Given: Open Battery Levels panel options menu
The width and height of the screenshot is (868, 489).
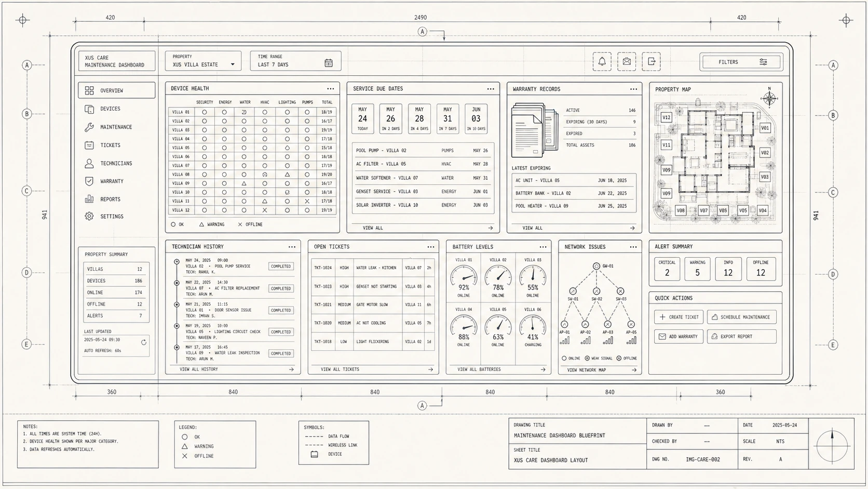Looking at the screenshot, I should click(543, 247).
